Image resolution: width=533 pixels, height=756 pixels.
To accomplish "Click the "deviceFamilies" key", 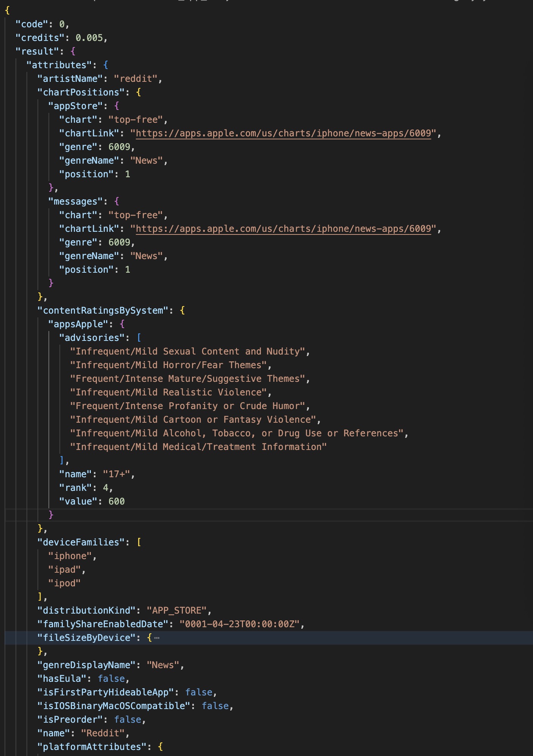I will point(81,542).
